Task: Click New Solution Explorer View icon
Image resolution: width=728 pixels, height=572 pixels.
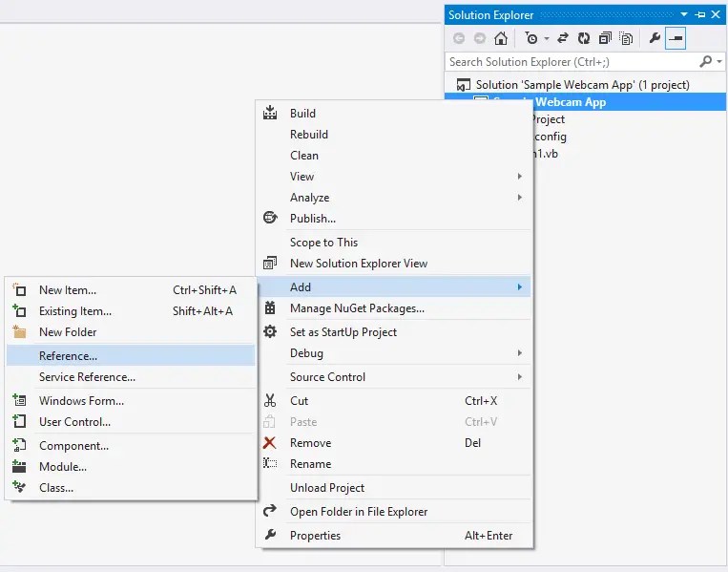Action: click(x=270, y=263)
